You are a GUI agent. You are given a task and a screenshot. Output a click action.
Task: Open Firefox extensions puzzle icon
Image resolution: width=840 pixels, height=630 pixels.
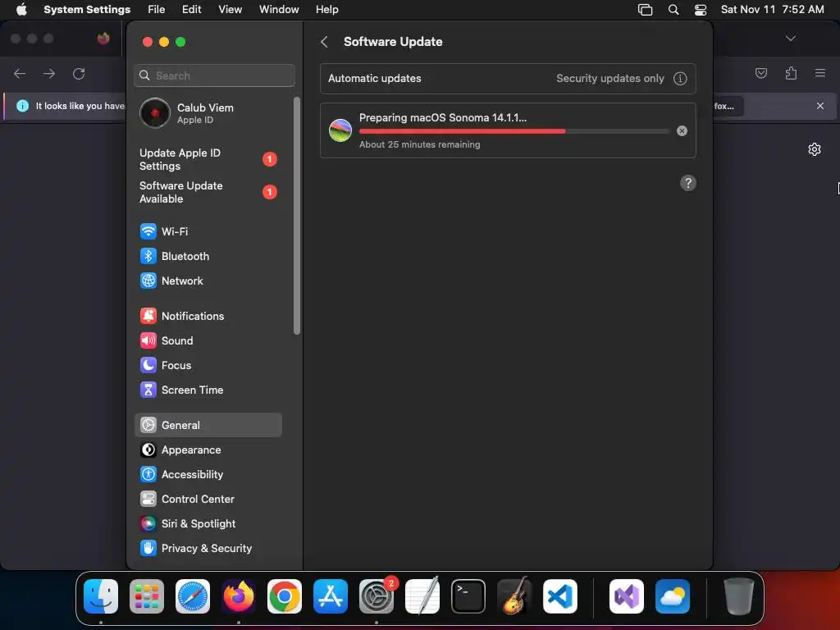pos(791,73)
